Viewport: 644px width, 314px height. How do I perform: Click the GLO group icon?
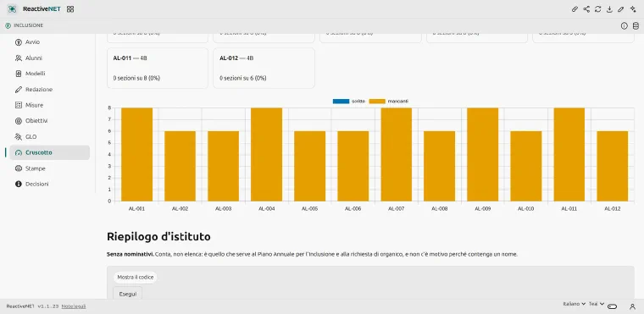(18, 136)
